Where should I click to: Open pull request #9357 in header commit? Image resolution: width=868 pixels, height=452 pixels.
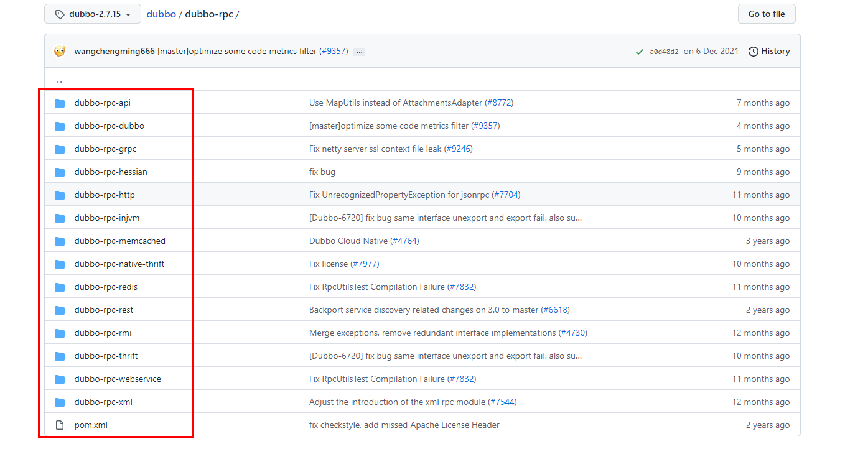click(334, 51)
